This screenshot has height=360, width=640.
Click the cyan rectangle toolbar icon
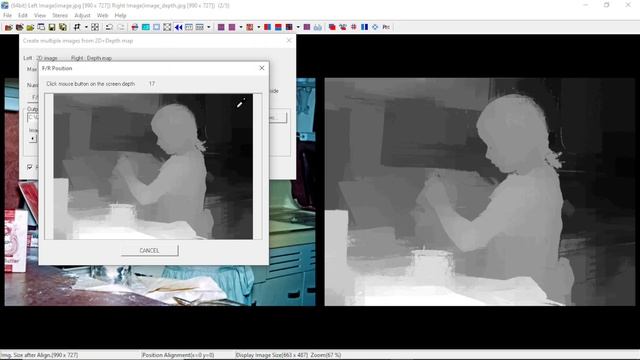click(146, 27)
